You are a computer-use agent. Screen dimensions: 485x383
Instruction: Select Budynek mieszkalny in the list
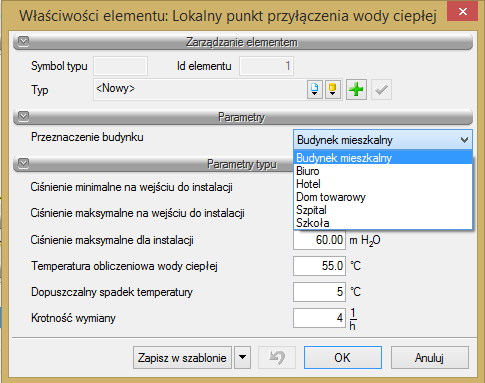(x=383, y=158)
